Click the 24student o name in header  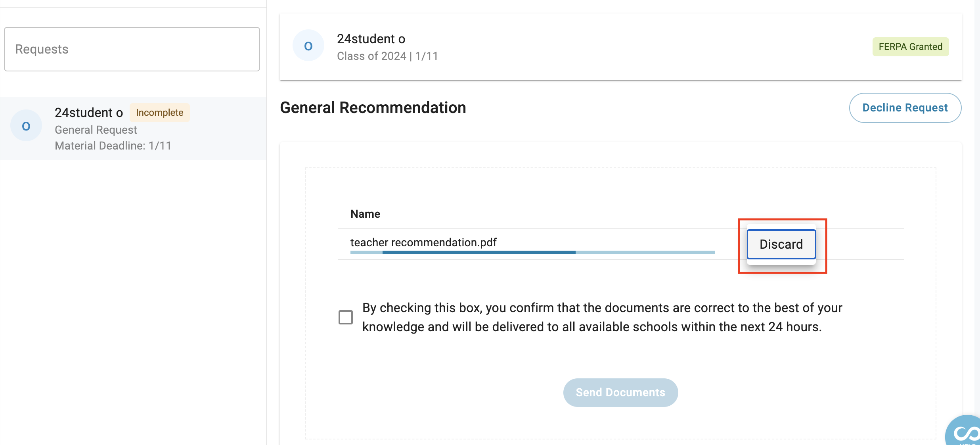(x=371, y=39)
